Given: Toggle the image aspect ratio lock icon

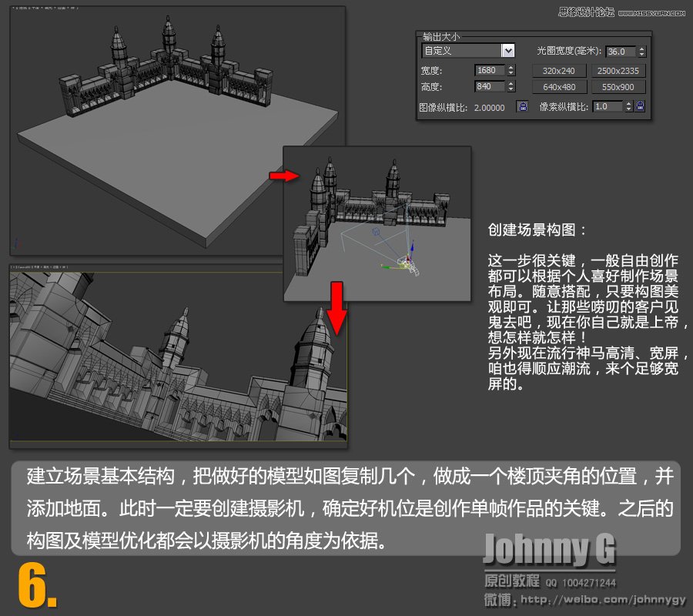Looking at the screenshot, I should click(x=523, y=107).
